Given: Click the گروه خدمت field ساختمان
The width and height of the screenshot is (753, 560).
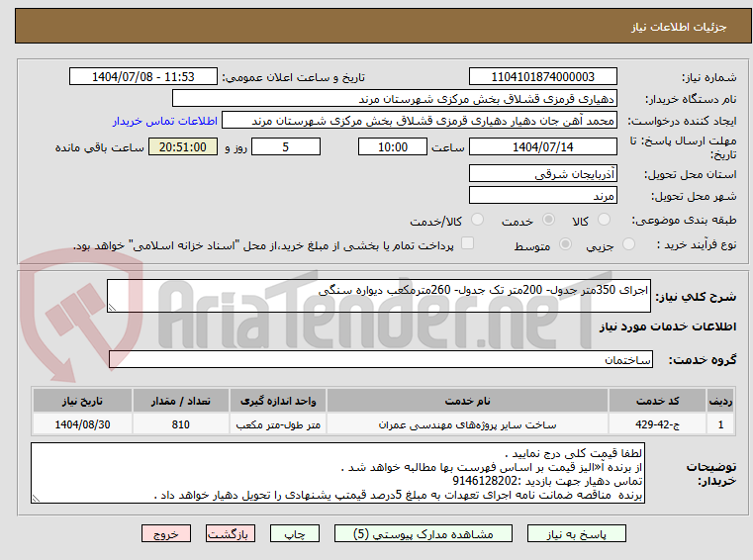Looking at the screenshot, I should (x=381, y=360).
